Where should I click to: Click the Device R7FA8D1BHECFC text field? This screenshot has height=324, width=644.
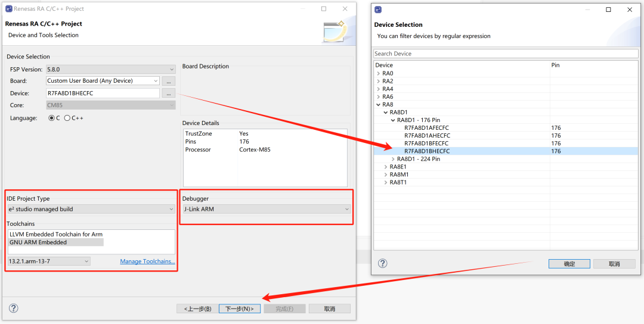pos(103,93)
